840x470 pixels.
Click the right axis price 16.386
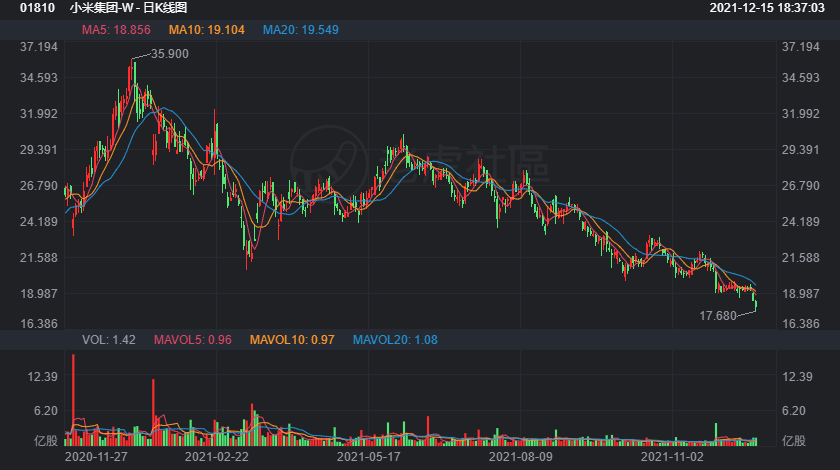(800, 324)
